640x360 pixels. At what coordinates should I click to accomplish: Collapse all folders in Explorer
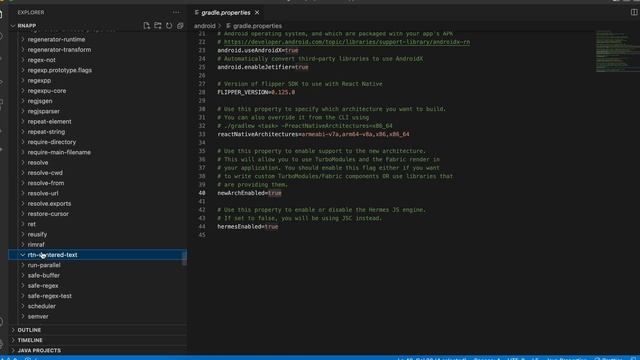pos(180,26)
